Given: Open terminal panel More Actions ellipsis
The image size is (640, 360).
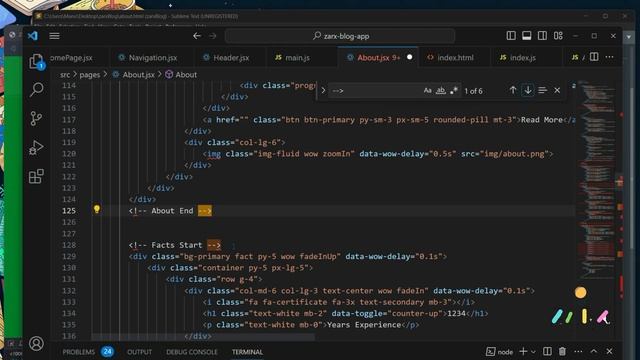Looking at the screenshot, I should point(578,351).
